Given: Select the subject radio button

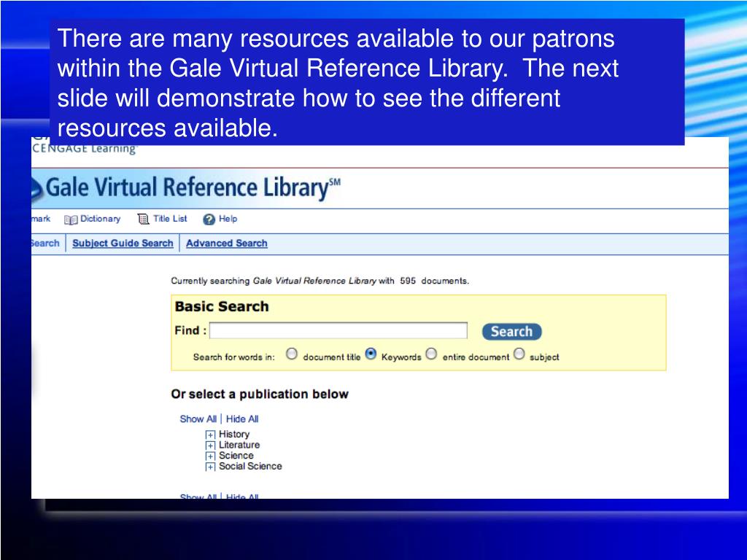Looking at the screenshot, I should (x=519, y=354).
